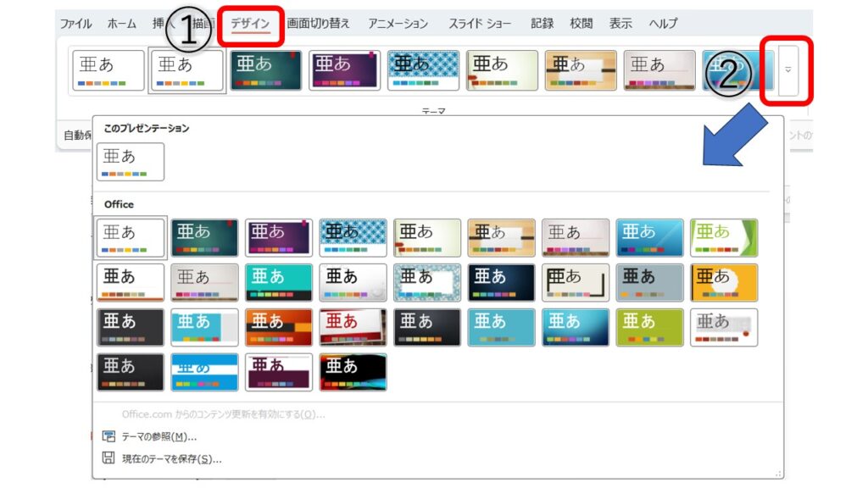The width and height of the screenshot is (868, 488).
Task: Apply the white-gray theme with faint circle
Action: [353, 283]
